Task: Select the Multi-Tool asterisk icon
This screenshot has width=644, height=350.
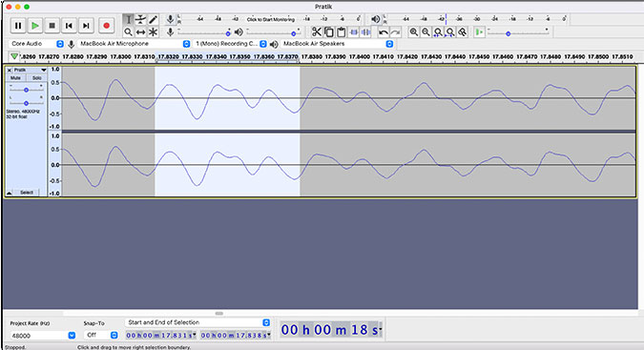Action: 153,32
